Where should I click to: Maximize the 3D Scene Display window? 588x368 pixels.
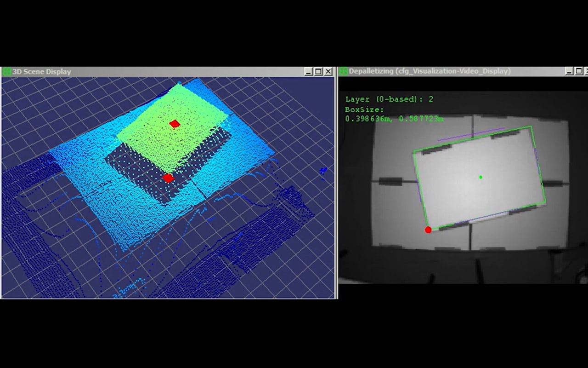(318, 72)
